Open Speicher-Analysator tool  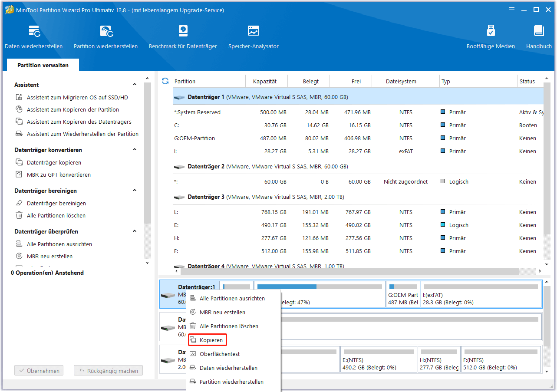(x=254, y=31)
